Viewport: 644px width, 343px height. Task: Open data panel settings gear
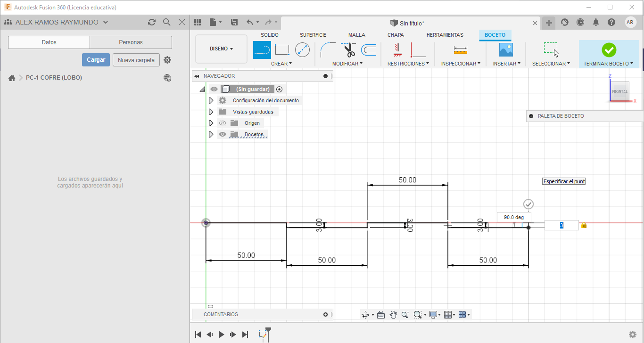pos(167,60)
